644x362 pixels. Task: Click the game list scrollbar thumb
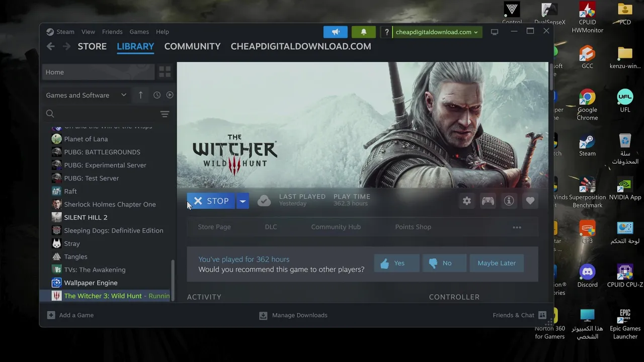tap(174, 280)
